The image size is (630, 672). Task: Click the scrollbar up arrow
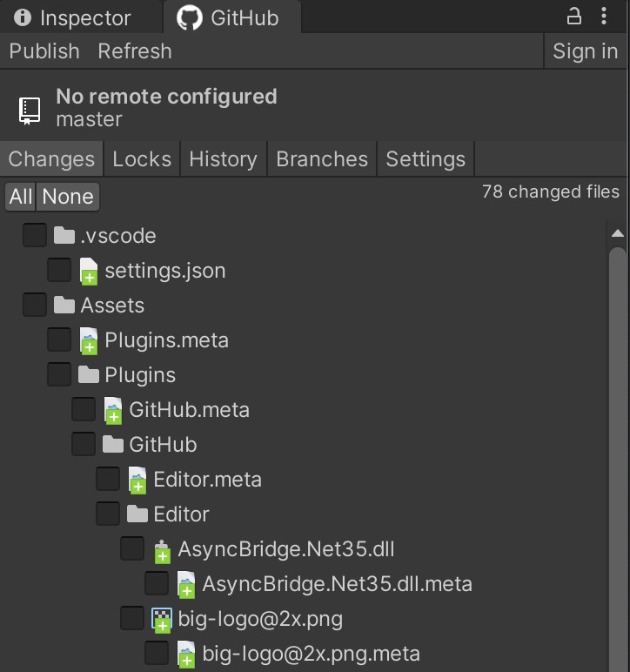[x=618, y=233]
